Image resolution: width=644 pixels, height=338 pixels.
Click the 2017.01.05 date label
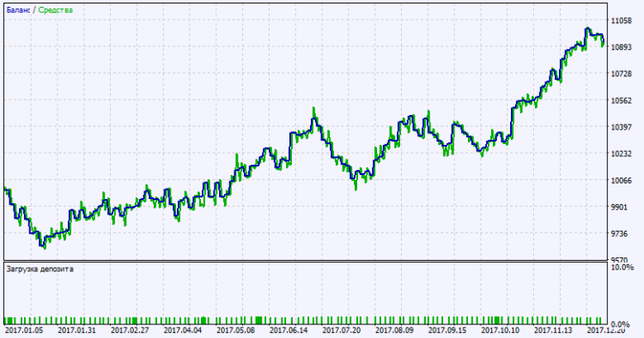click(x=24, y=330)
